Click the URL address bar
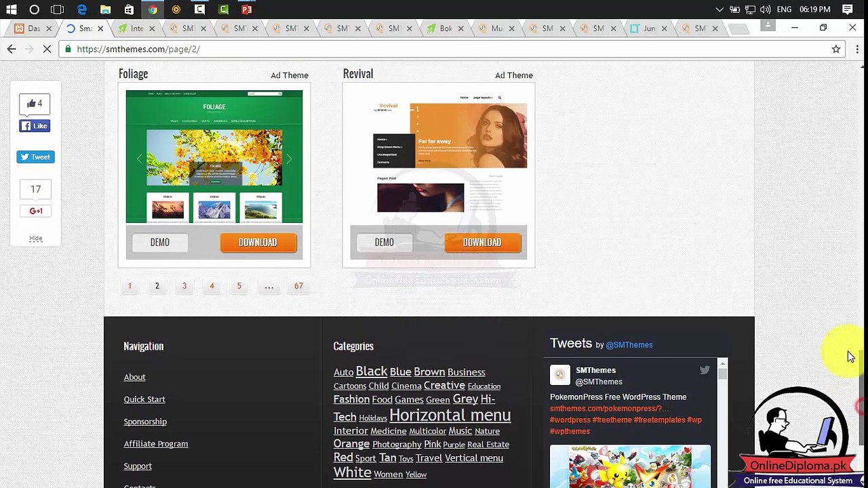The image size is (868, 488). (448, 49)
